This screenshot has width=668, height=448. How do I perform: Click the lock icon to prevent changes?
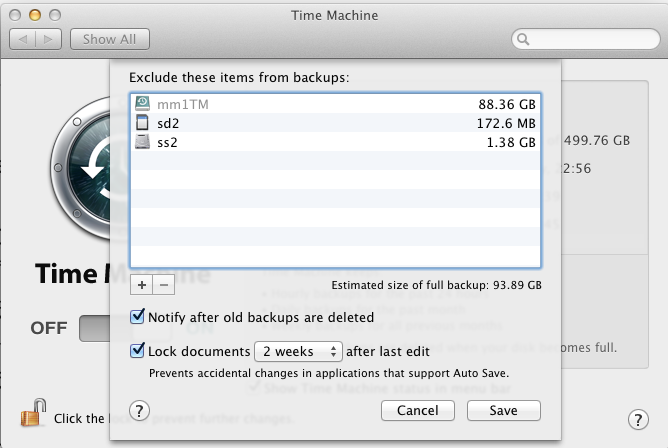(33, 412)
